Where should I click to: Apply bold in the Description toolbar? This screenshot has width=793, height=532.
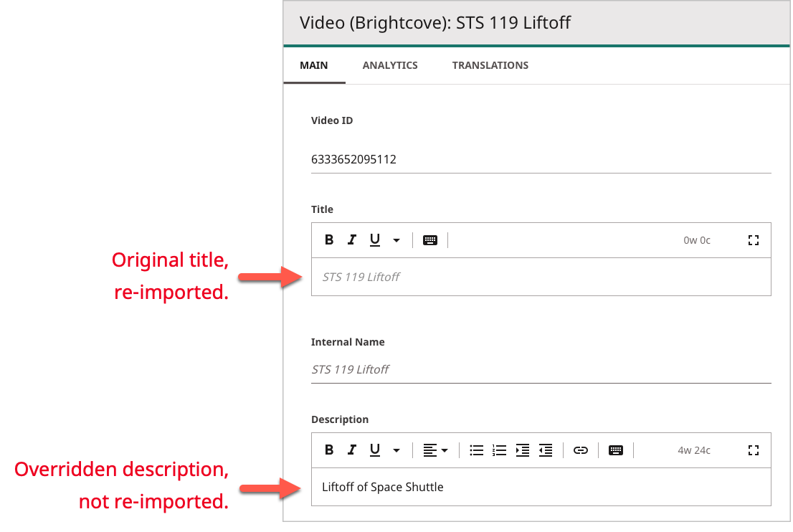tap(328, 450)
